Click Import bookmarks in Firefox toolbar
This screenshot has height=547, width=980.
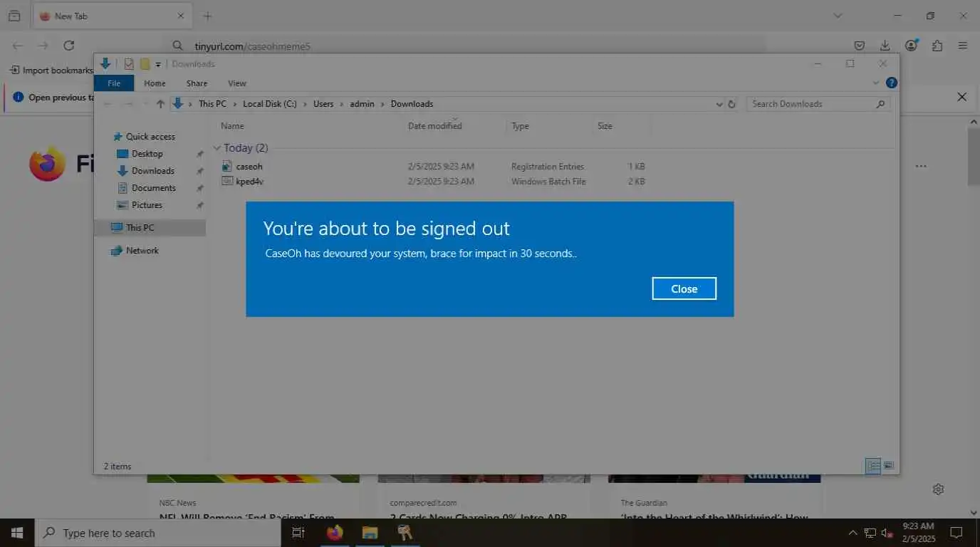pos(52,71)
